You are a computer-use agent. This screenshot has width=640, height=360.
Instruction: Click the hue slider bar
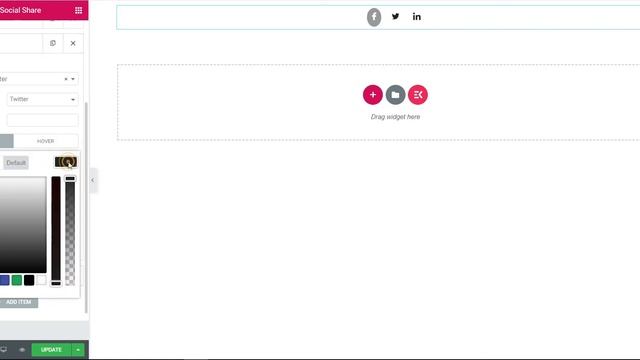tap(56, 231)
